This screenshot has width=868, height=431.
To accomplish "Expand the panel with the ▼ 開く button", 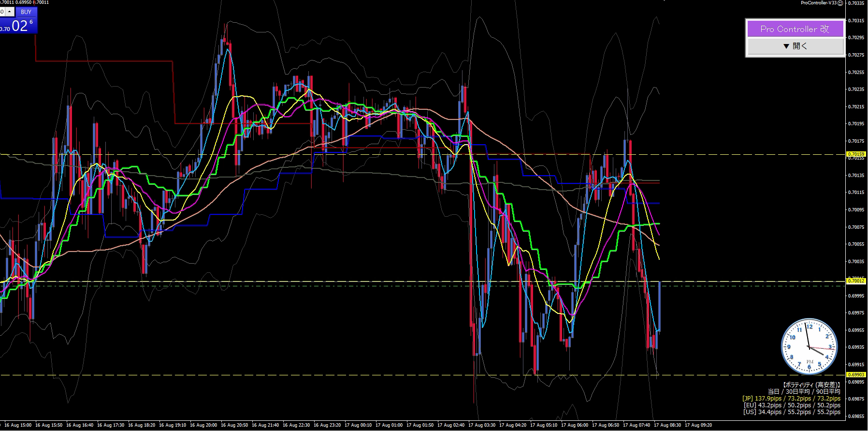I will pos(795,46).
